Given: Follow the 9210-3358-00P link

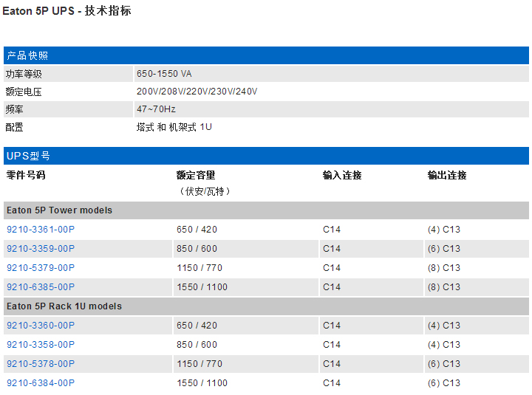Looking at the screenshot, I should pyautogui.click(x=41, y=345).
